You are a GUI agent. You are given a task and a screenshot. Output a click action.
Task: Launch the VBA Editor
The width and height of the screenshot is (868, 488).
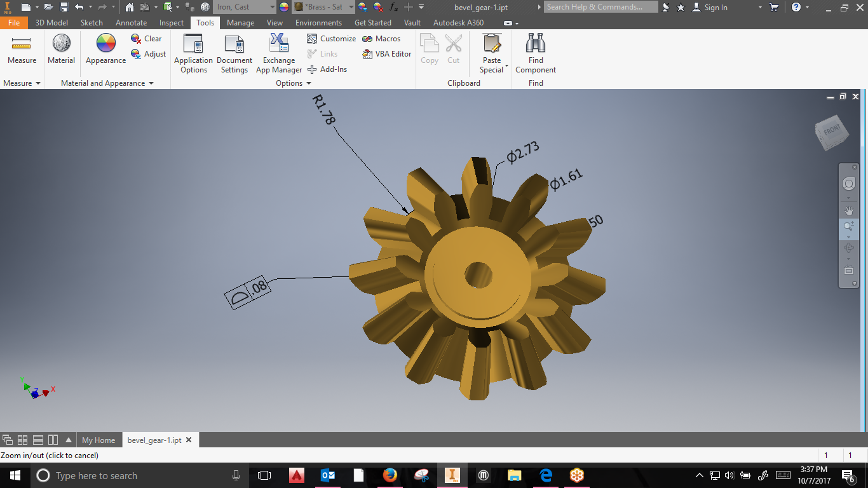[387, 54]
